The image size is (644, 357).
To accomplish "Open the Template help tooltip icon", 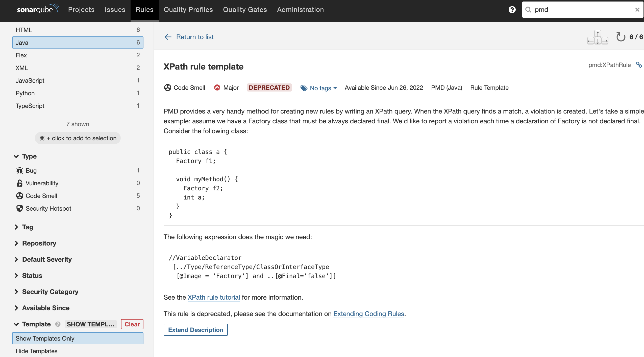I will pos(58,324).
